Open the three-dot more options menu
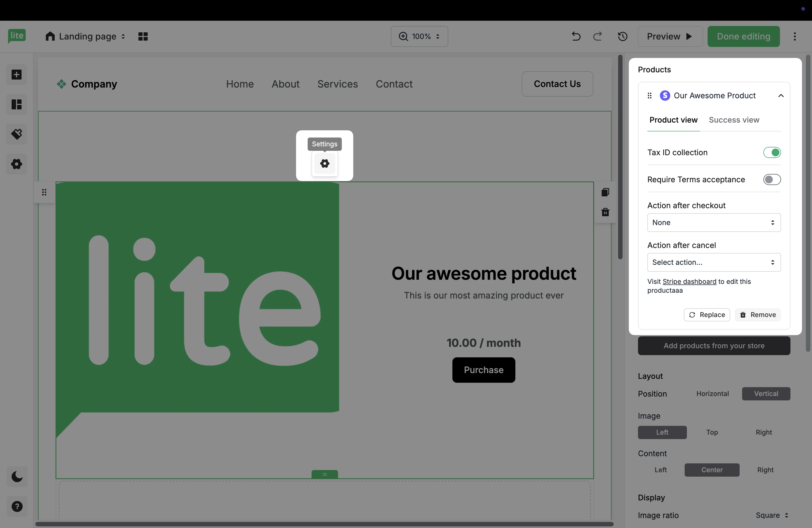812x528 pixels. 795,36
